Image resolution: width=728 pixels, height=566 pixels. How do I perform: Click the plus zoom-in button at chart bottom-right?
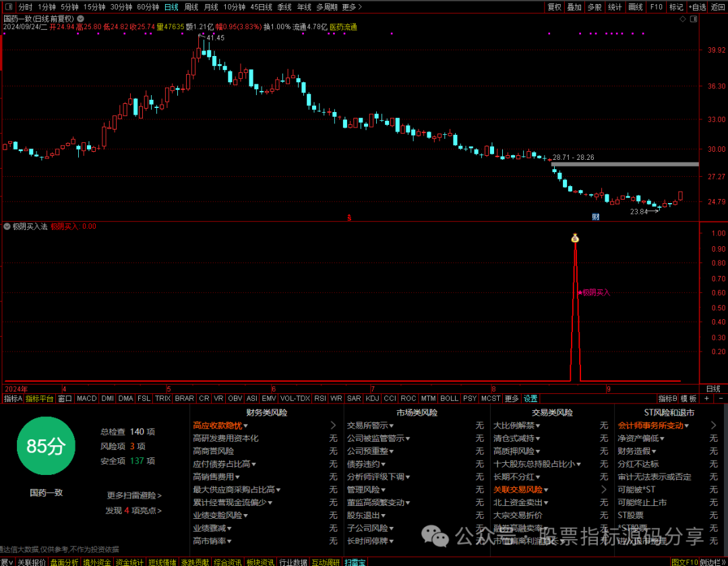click(706, 399)
